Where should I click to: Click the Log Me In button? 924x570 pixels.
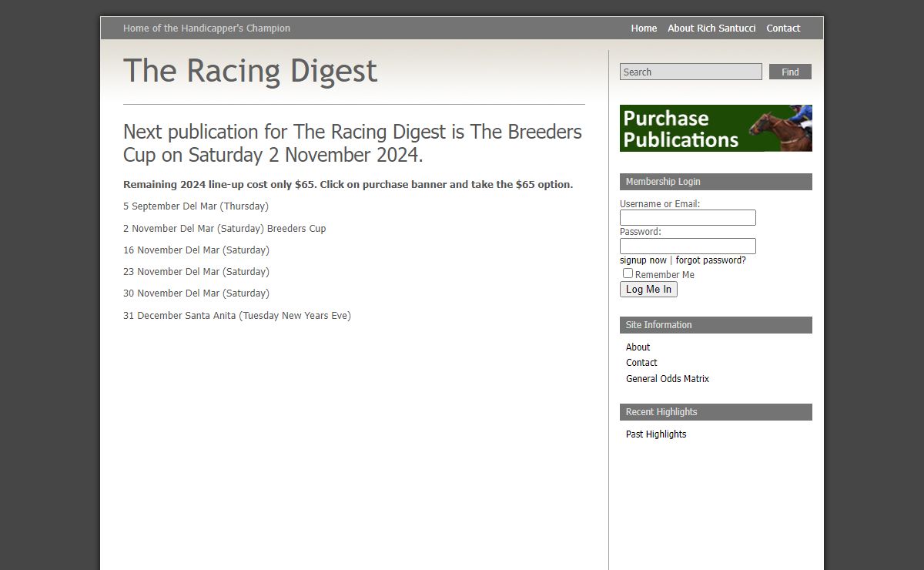coord(648,290)
